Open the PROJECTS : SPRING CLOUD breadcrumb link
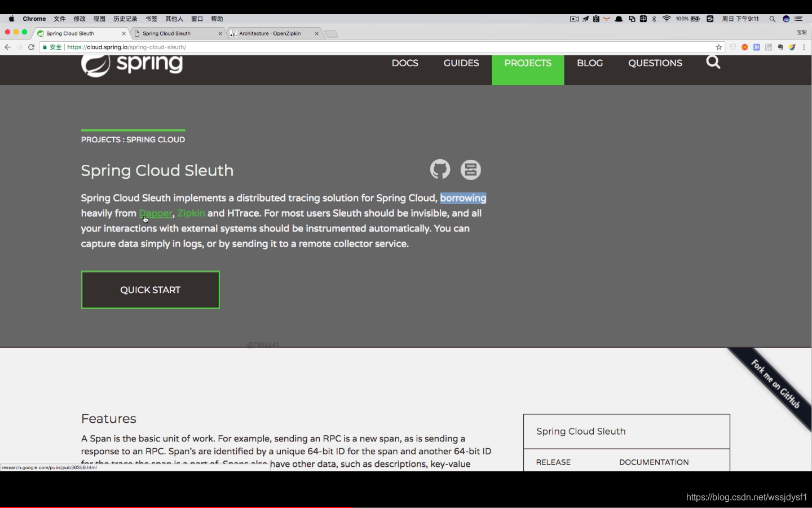This screenshot has height=508, width=812. pos(133,139)
